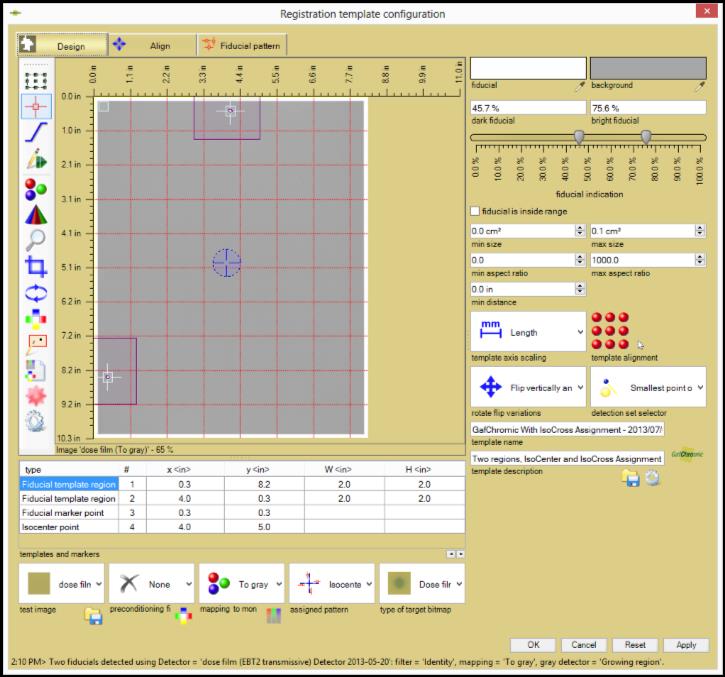This screenshot has width=725, height=677.
Task: Select the blue crop tool
Action: tap(36, 266)
